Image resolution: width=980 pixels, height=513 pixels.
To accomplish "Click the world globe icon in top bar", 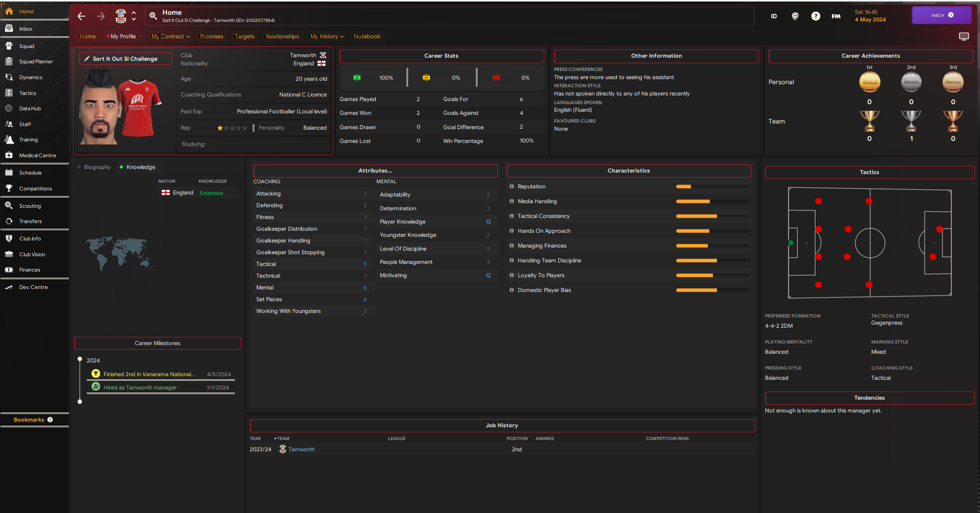I will click(795, 16).
